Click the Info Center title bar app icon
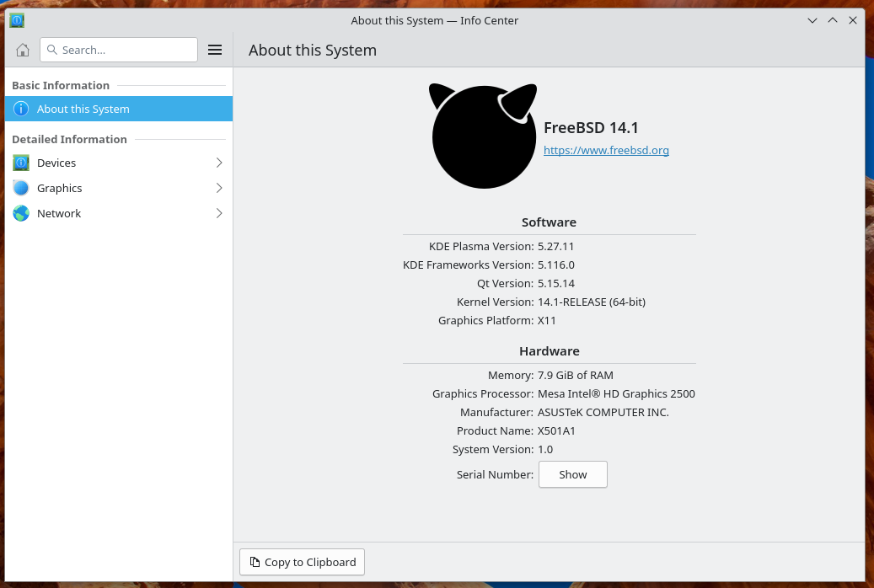874x588 pixels. coord(18,20)
